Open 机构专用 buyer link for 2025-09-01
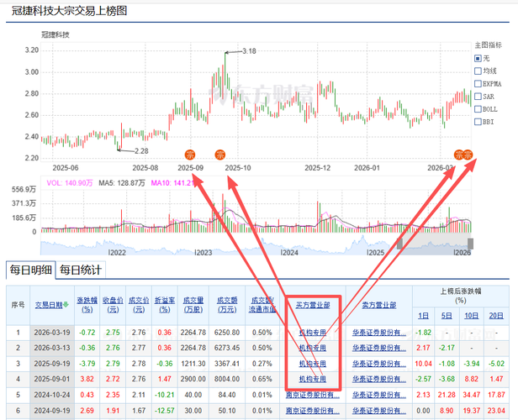 coord(313,379)
